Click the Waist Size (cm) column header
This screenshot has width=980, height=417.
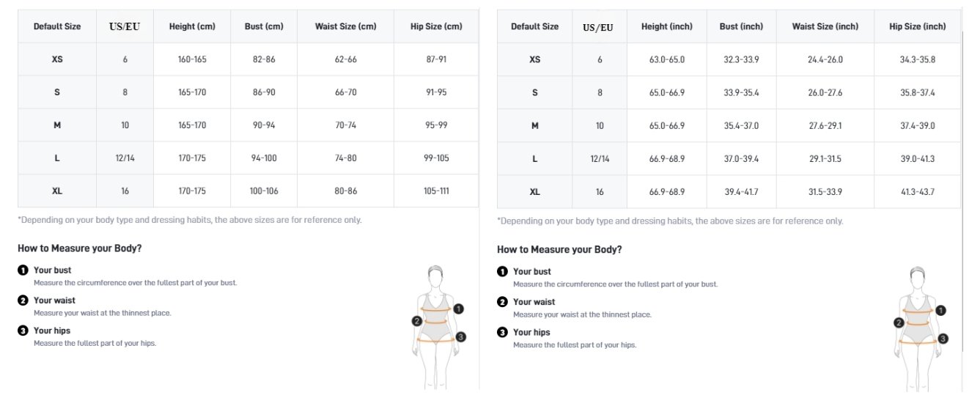345,26
